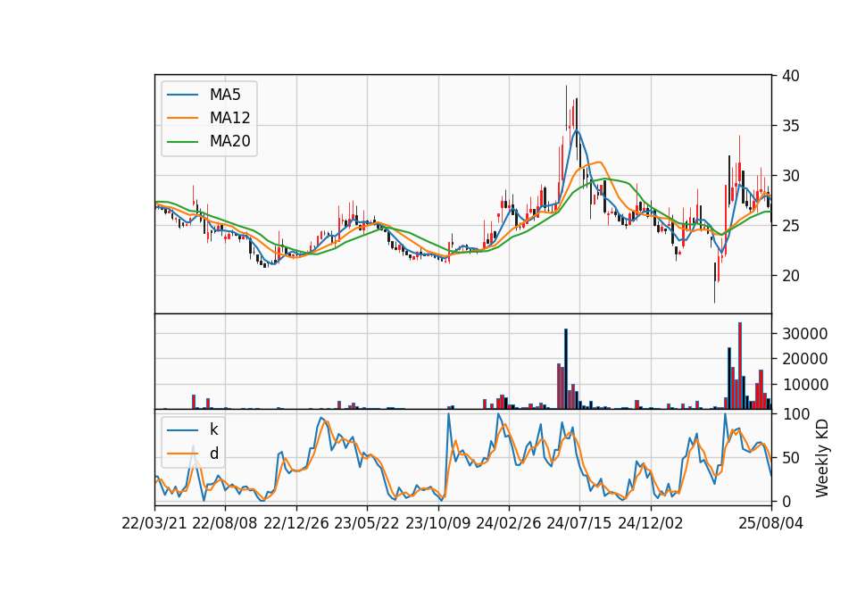Click the KD axis value 0
857x616 pixels.
786,501
